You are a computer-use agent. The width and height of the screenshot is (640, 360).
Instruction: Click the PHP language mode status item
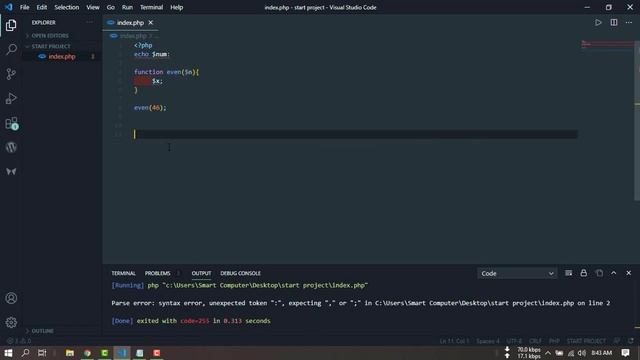click(554, 341)
